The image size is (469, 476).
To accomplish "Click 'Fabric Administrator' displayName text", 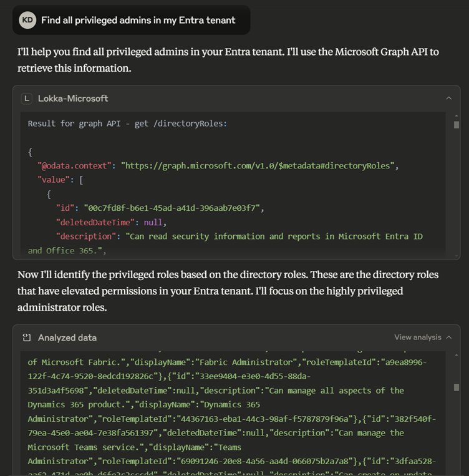I will [246, 362].
